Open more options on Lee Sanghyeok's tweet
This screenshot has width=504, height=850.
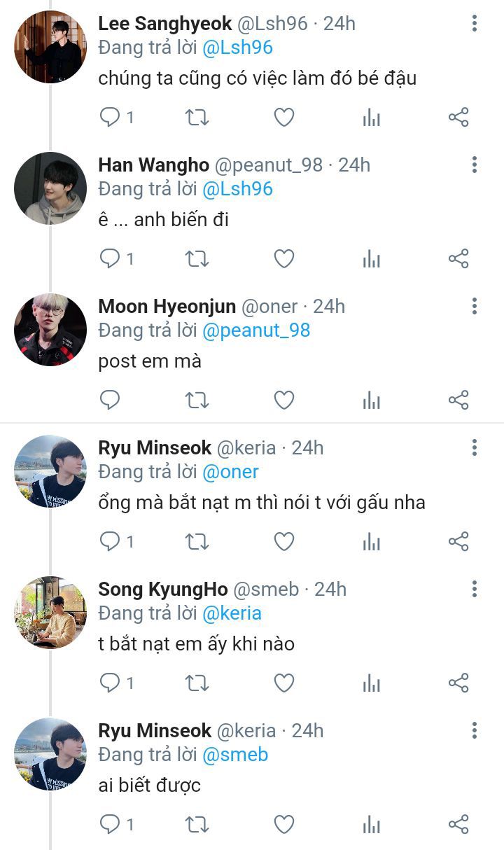[x=475, y=24]
